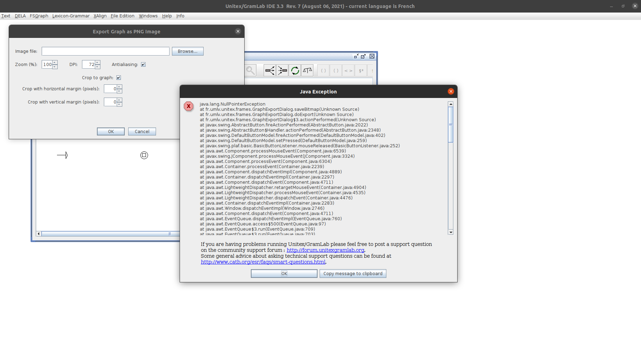
Task: Click the DPI value field
Action: (x=89, y=65)
